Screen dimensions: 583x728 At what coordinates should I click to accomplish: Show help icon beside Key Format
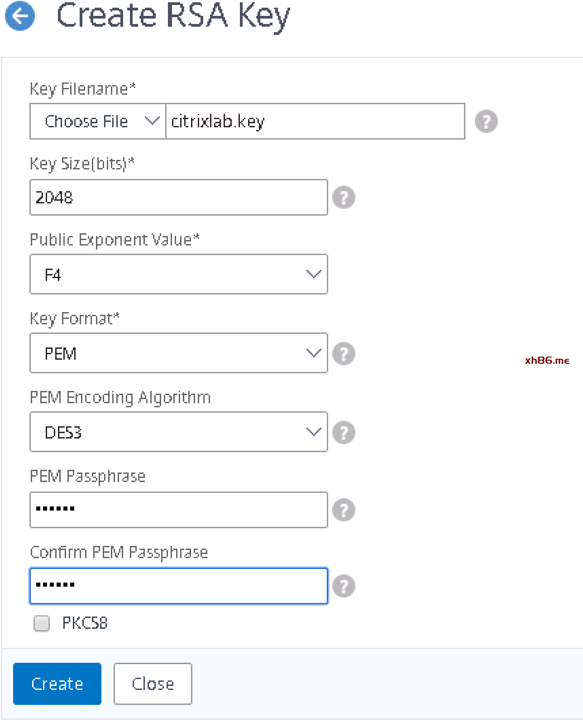(344, 353)
